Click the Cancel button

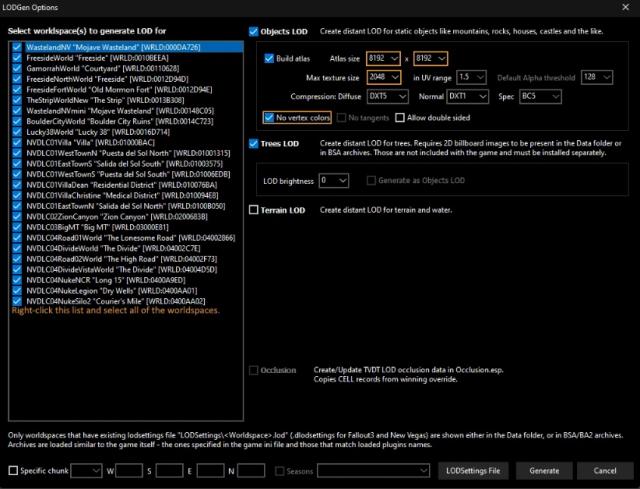[605, 471]
